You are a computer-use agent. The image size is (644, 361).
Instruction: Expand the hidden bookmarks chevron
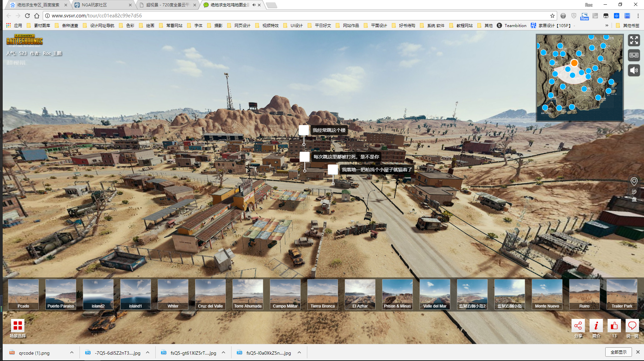coord(607,25)
